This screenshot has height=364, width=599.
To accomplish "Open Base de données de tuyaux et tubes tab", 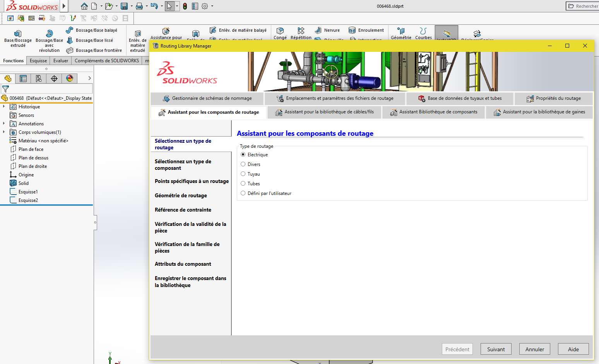I will tap(460, 98).
